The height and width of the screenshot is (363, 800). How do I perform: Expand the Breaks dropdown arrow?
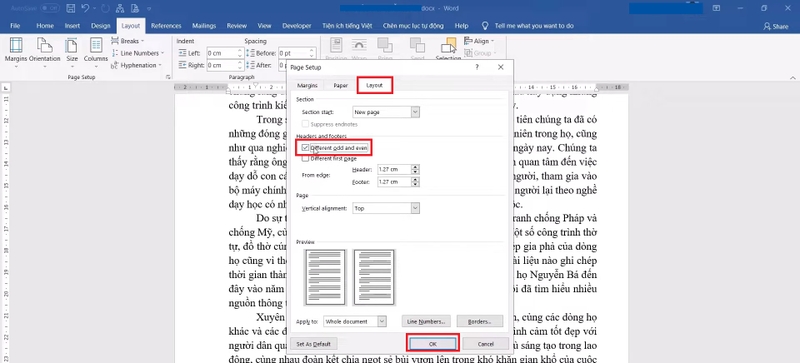[142, 41]
